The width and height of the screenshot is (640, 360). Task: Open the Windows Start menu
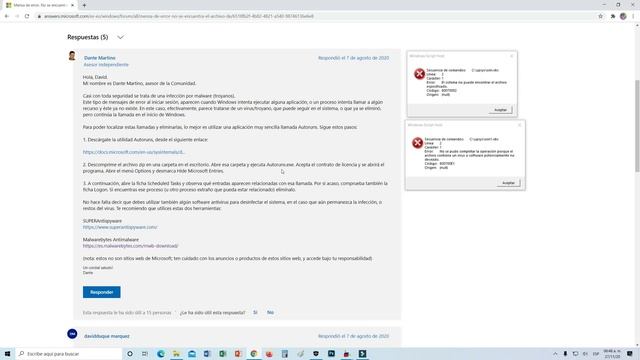[x=7, y=353]
